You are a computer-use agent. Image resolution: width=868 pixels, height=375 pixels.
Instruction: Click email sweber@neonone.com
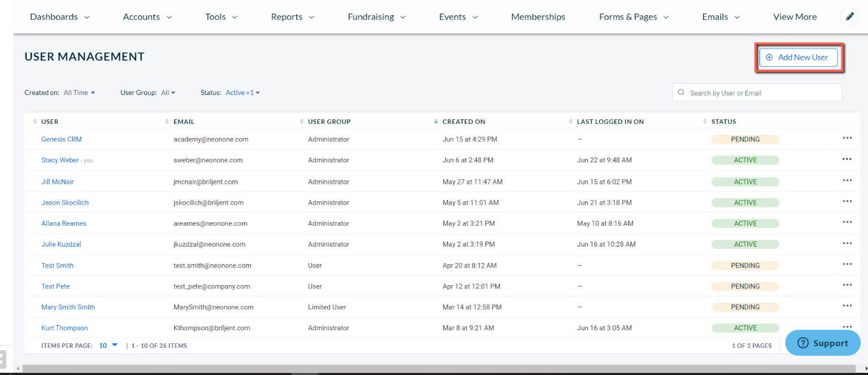click(208, 160)
